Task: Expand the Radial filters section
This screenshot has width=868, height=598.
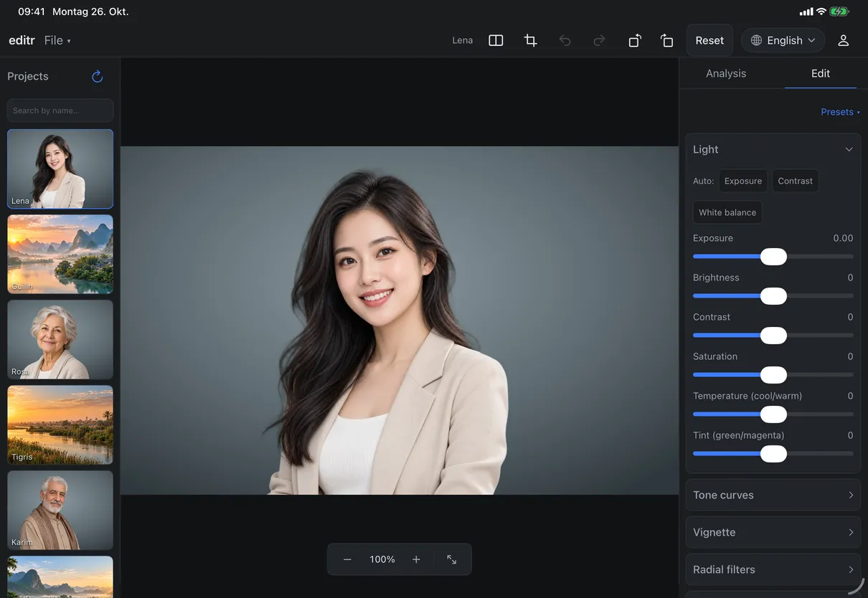Action: 773,569
